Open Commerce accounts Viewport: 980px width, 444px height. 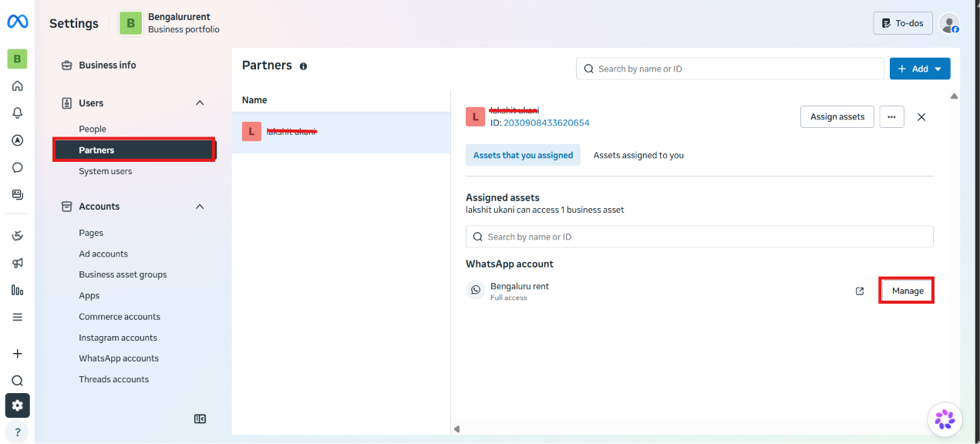[120, 317]
